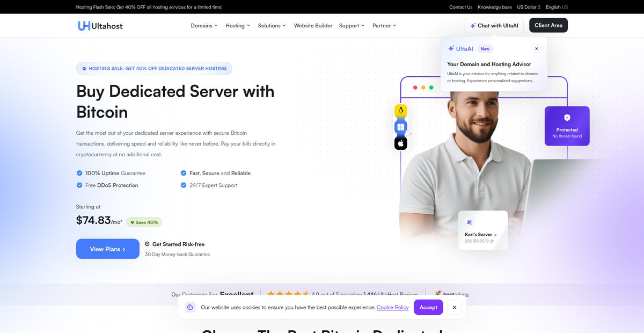Click the Free DDoS Protection check icon
Image resolution: width=644 pixels, height=333 pixels.
(79, 185)
